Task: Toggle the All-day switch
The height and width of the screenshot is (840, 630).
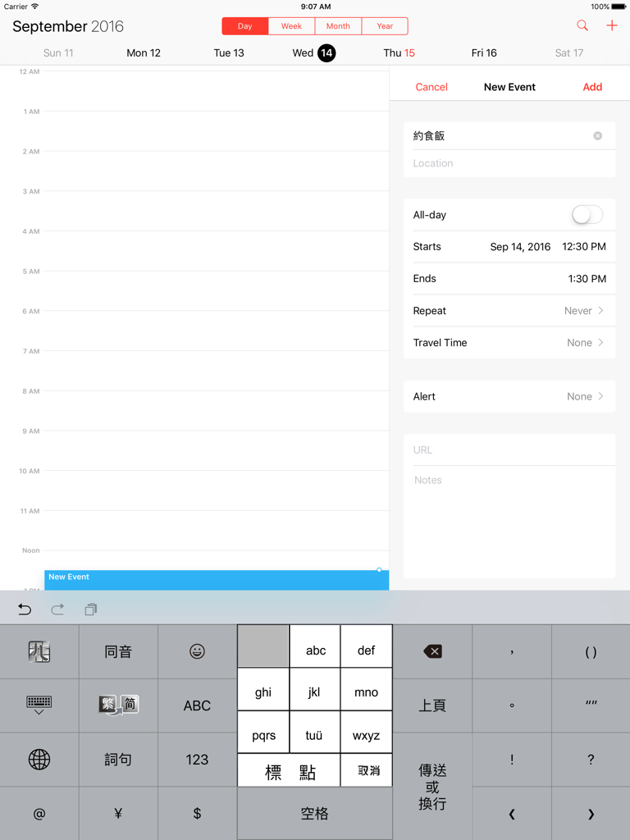Action: tap(587, 215)
